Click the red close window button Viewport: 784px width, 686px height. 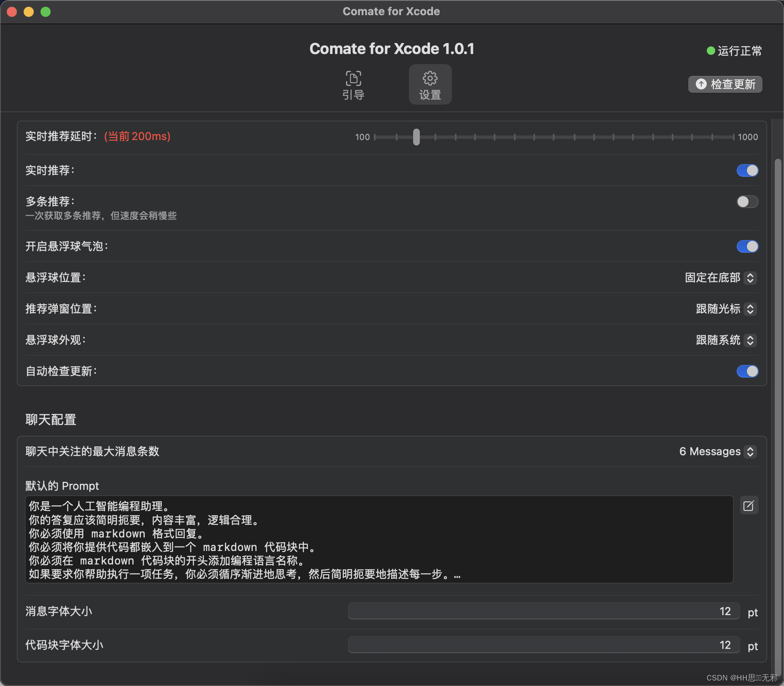pos(12,12)
